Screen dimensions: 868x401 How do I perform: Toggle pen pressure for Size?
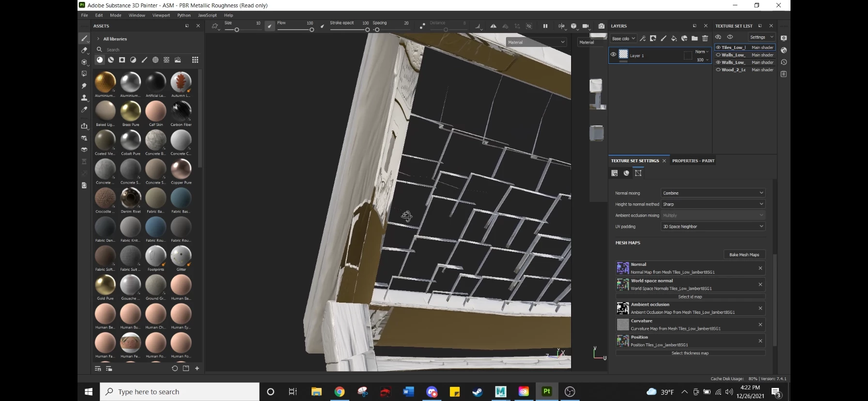point(270,26)
